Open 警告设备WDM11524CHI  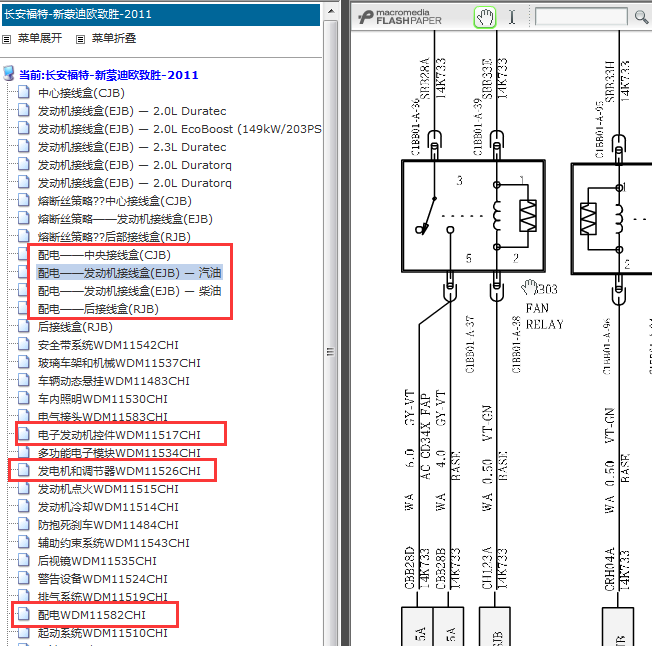pos(103,579)
